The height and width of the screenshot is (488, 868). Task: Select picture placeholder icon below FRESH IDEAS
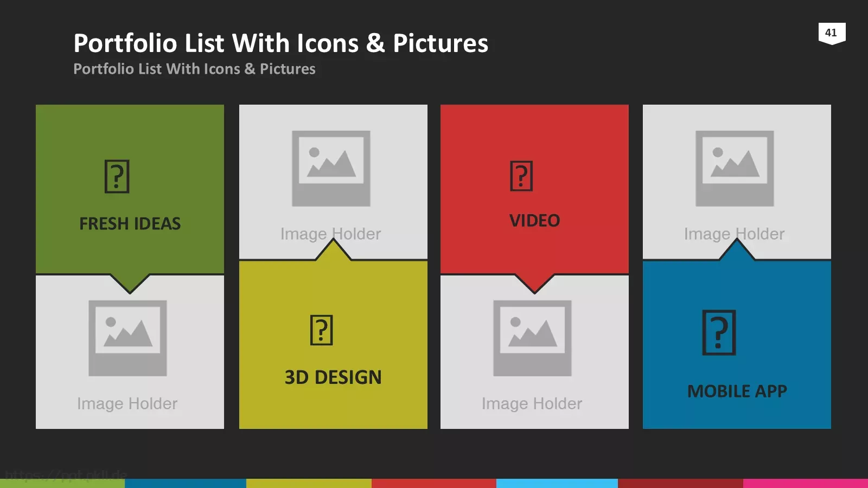[127, 338]
